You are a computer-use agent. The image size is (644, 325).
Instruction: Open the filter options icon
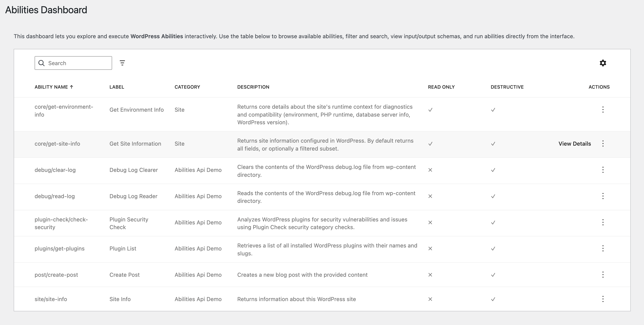coord(122,63)
